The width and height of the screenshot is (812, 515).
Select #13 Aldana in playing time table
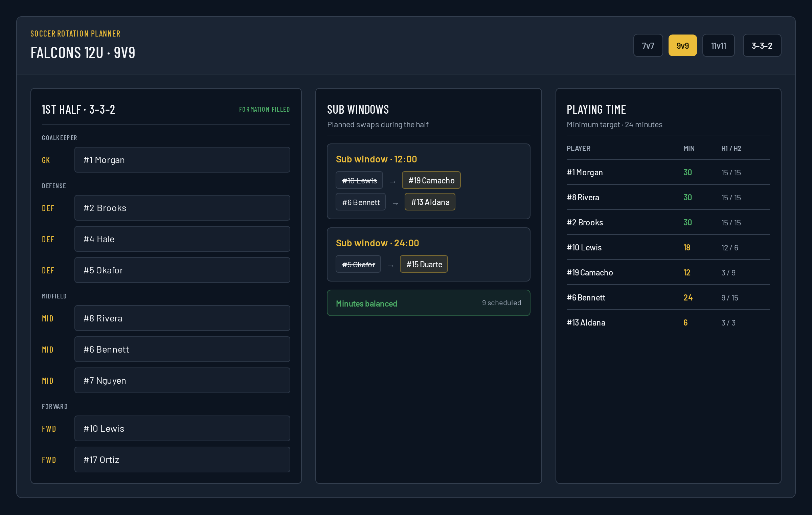[586, 322]
